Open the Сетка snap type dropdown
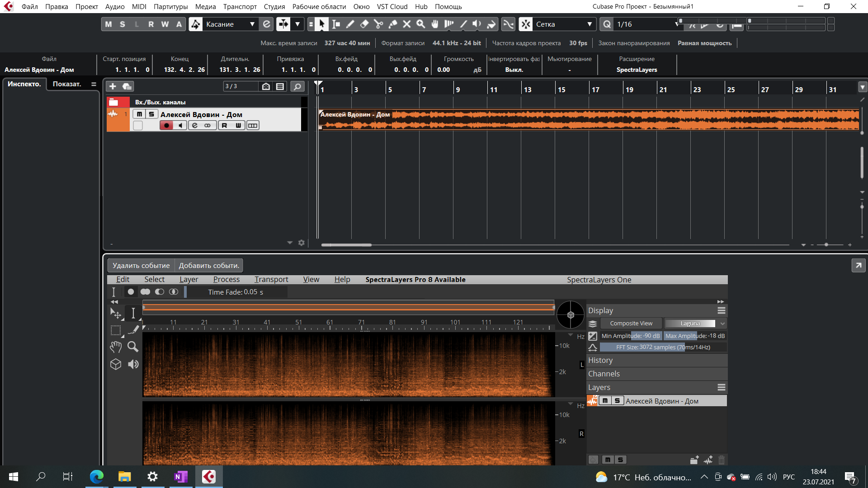This screenshot has height=488, width=868. click(589, 24)
